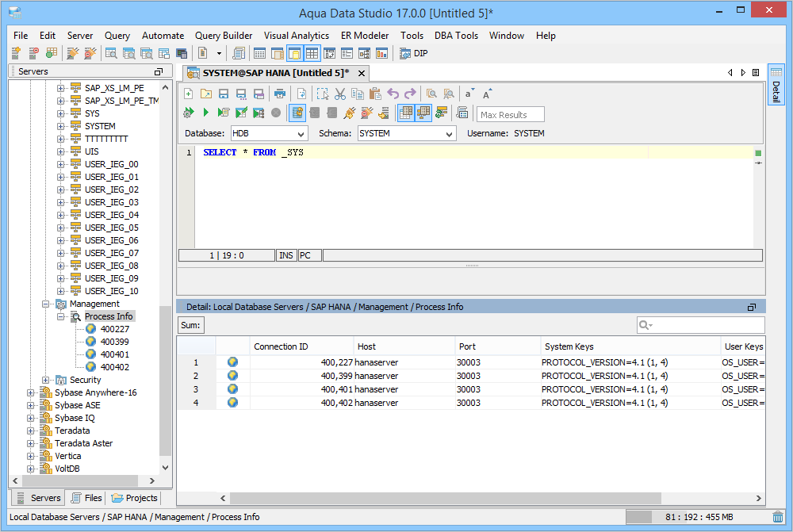Screen dimensions: 793x532
Task: Open the DIP toolbar button
Action: 413,53
